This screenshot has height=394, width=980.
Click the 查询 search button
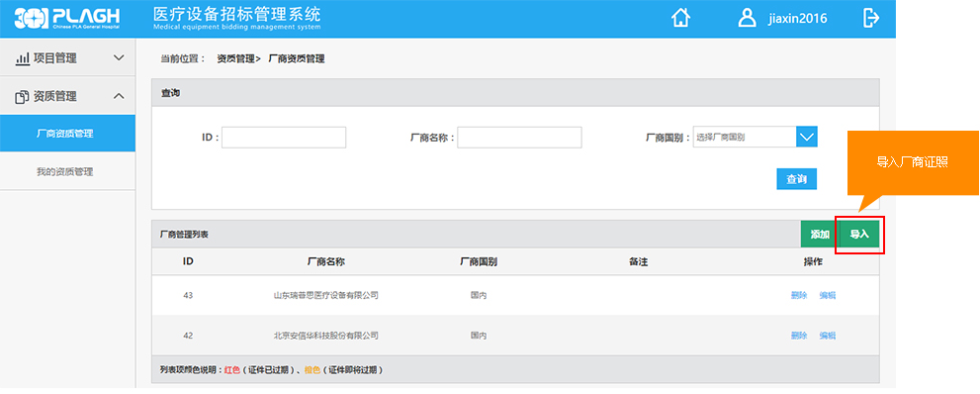point(796,179)
